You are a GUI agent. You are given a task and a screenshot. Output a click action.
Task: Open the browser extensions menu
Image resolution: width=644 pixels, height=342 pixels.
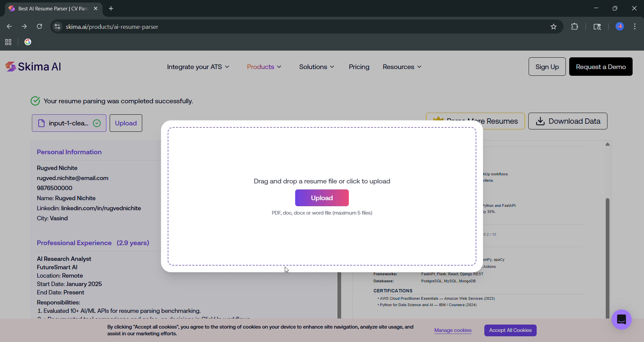[x=575, y=26]
